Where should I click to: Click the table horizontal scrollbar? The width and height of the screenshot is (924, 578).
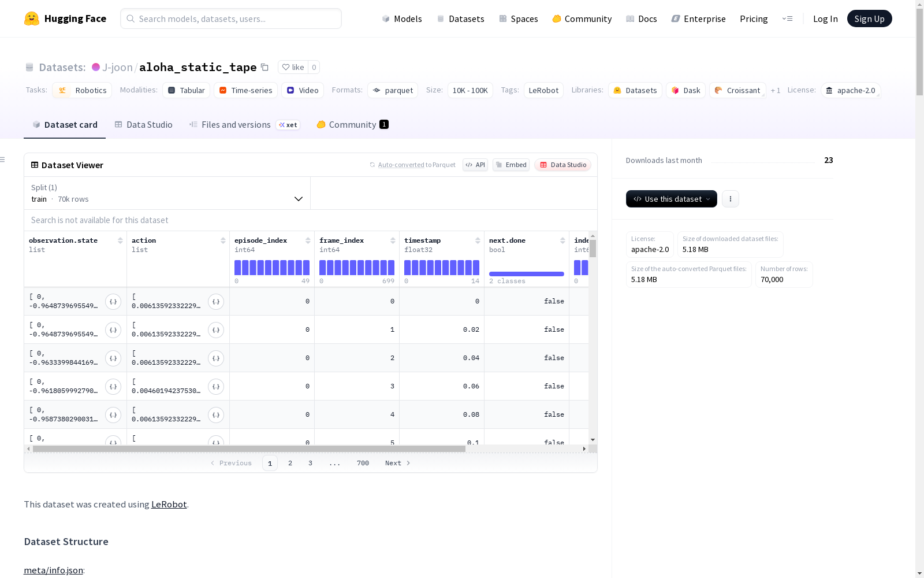pos(249,449)
